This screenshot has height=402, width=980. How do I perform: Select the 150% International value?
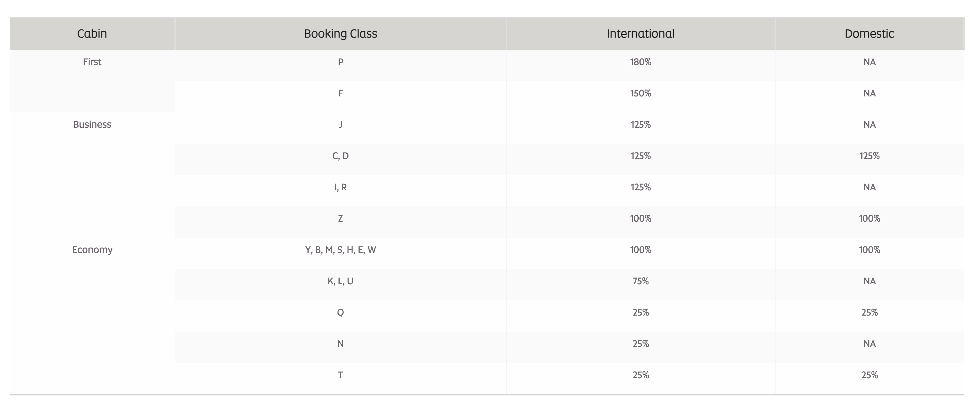click(641, 94)
